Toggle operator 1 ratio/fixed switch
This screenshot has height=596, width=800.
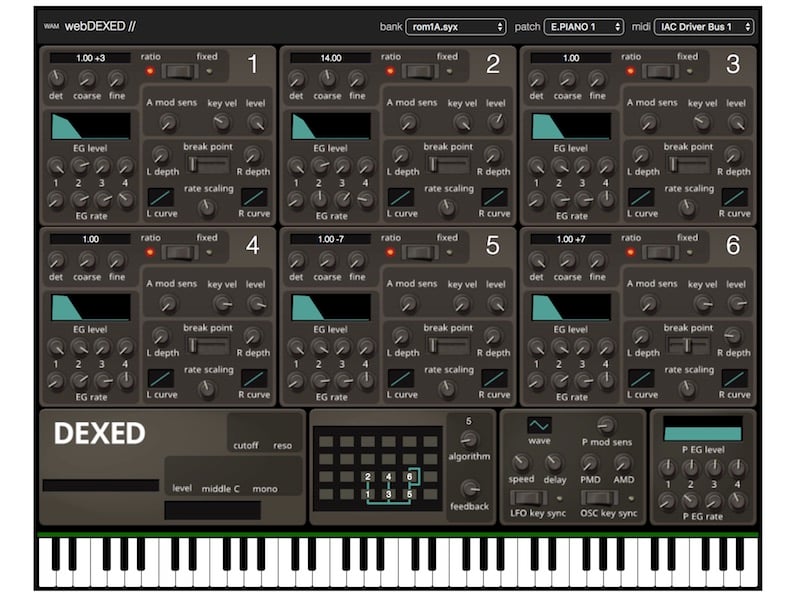coord(180,71)
